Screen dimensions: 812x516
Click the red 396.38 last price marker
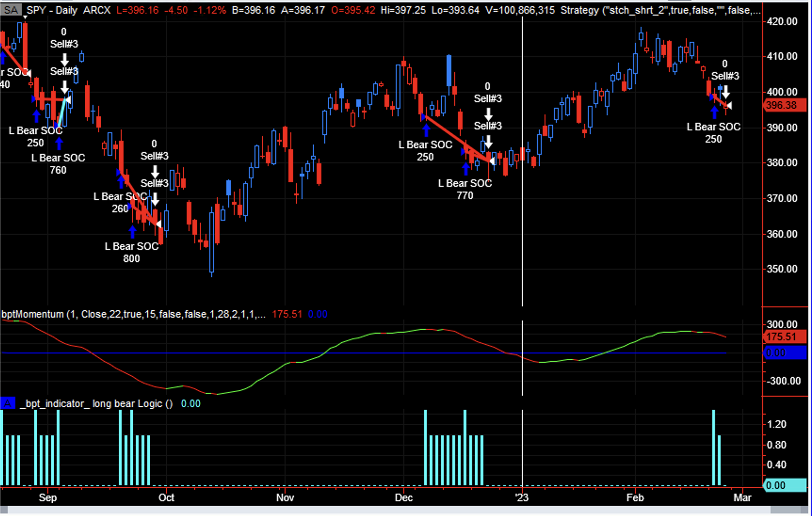pyautogui.click(x=784, y=105)
